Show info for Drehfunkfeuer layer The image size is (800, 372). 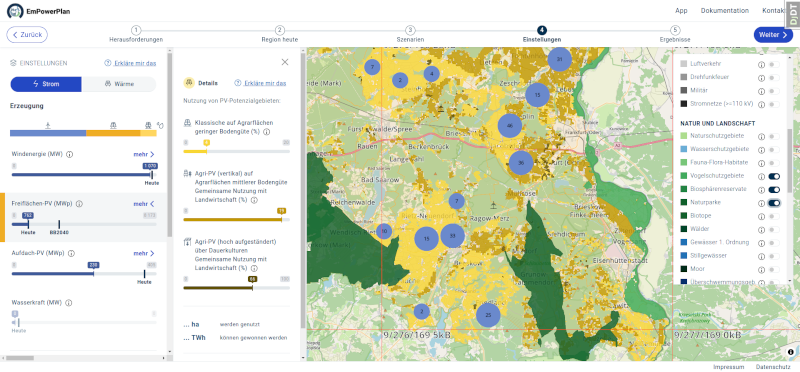pos(761,78)
